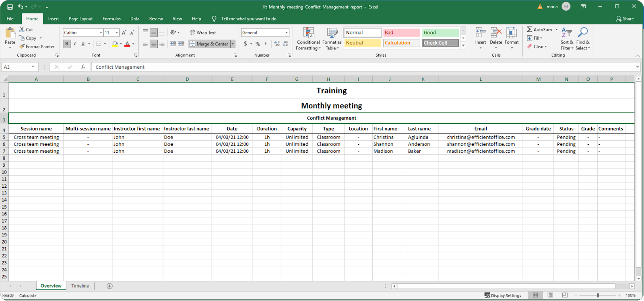Screen dimensions: 644x301
Task: Open the Format cells icon menu
Action: click(512, 33)
